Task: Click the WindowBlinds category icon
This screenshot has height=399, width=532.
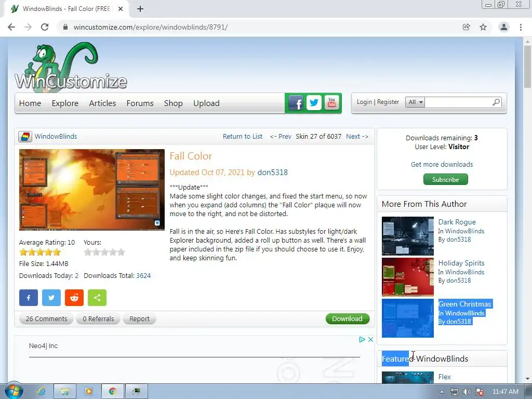Action: tap(25, 137)
